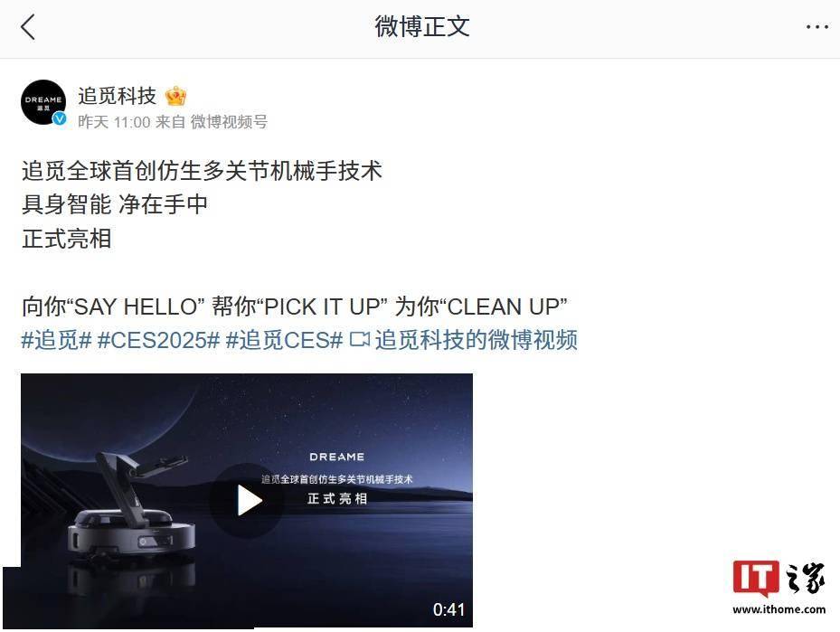Click the blue verified badge on avatar
The height and width of the screenshot is (632, 840).
60,118
